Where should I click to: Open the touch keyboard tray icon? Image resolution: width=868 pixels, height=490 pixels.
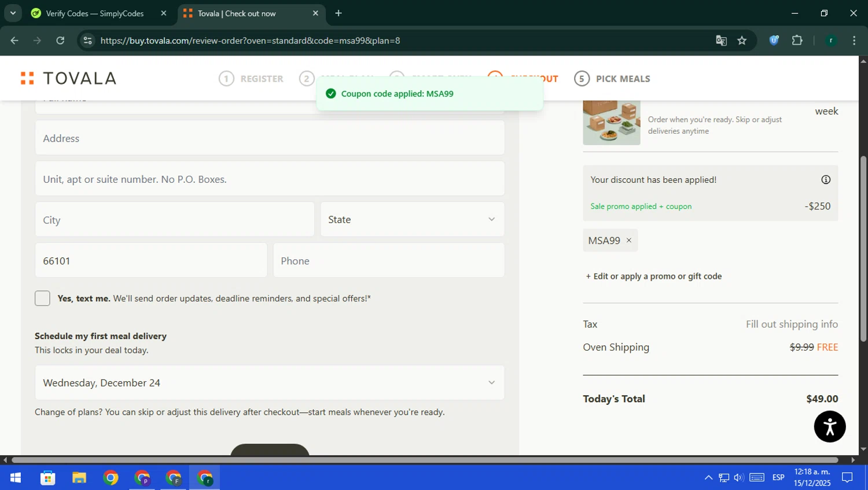[757, 478]
